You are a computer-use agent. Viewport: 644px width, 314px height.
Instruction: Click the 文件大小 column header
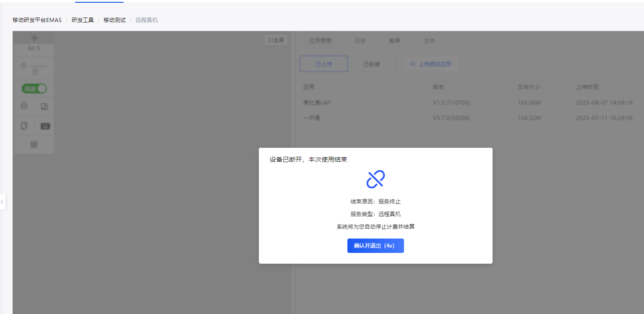point(529,87)
